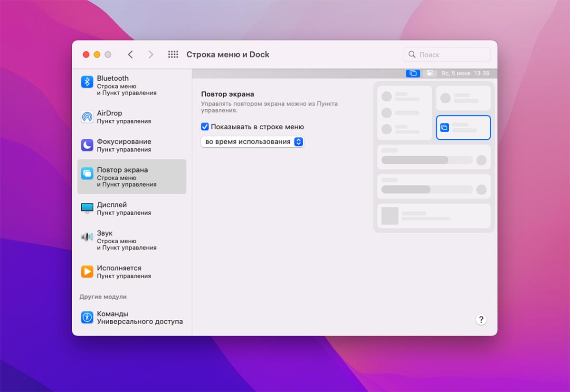Click the Поиск search field
This screenshot has height=392, width=570.
tap(446, 55)
